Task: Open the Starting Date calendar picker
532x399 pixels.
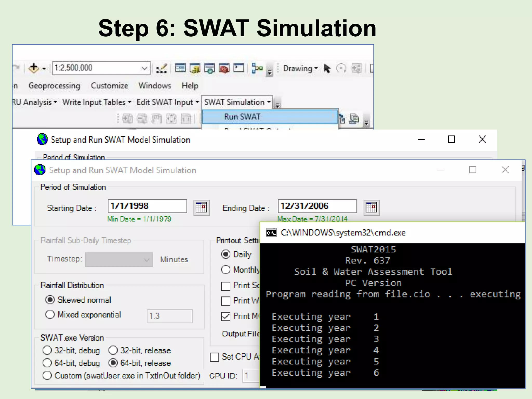Action: (x=202, y=208)
